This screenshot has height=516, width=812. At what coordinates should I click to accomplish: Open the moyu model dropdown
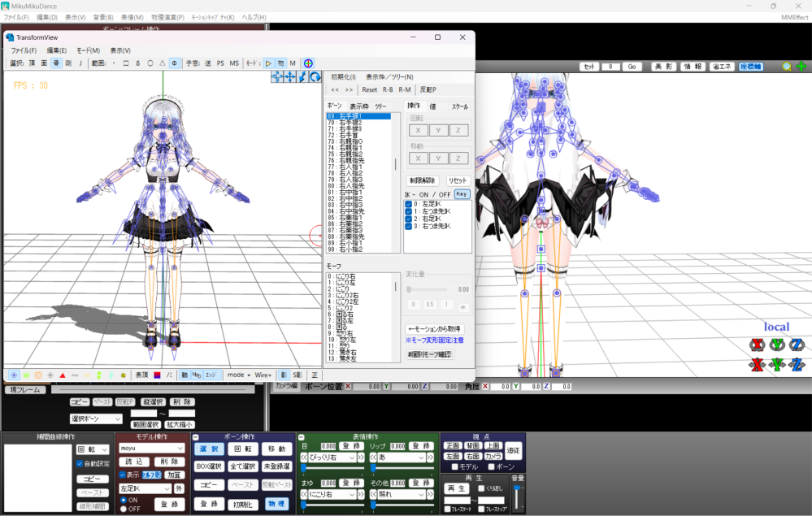point(151,449)
